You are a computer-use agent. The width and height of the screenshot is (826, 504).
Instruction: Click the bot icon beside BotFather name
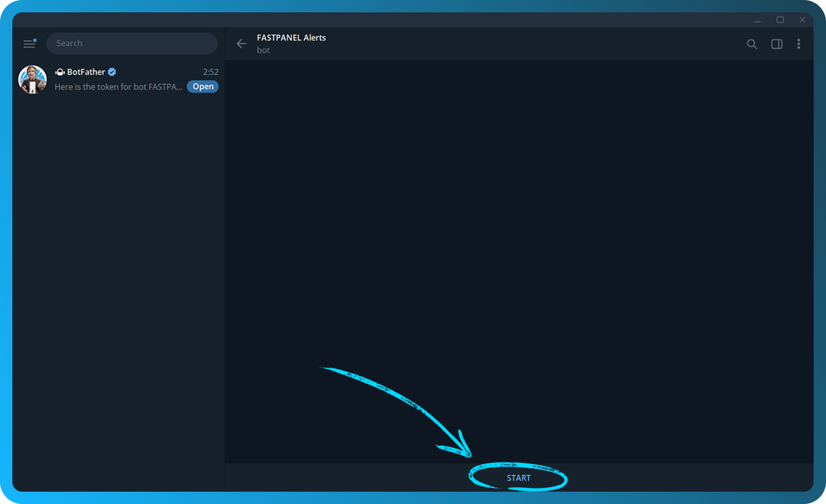(60, 72)
